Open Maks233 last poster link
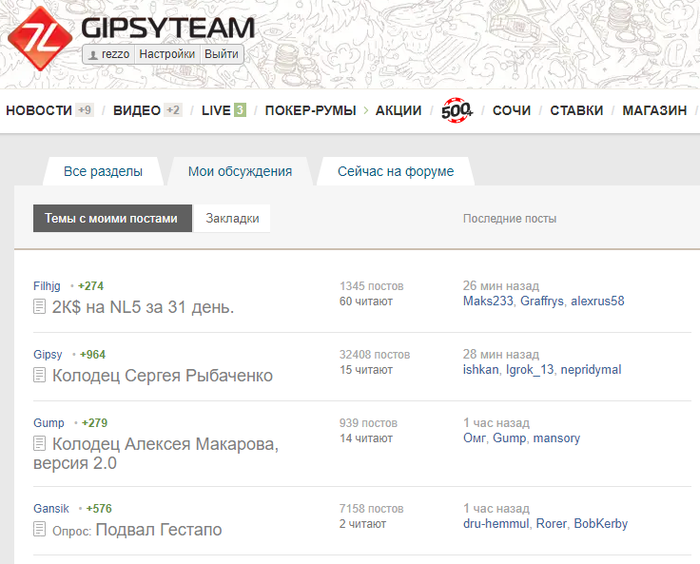700x564 pixels. coord(488,301)
